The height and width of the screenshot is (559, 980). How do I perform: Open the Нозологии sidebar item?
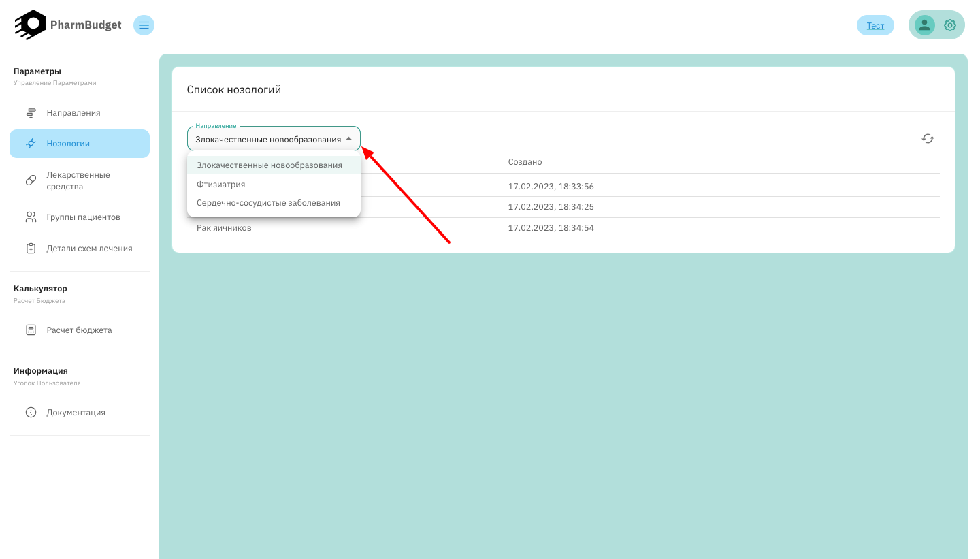click(80, 144)
